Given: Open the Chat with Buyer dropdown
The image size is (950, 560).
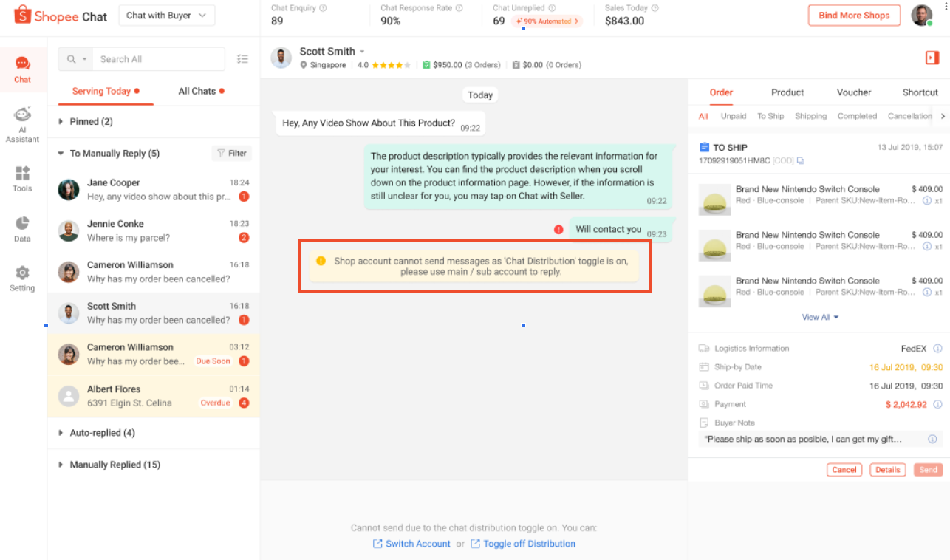Looking at the screenshot, I should pos(166,16).
